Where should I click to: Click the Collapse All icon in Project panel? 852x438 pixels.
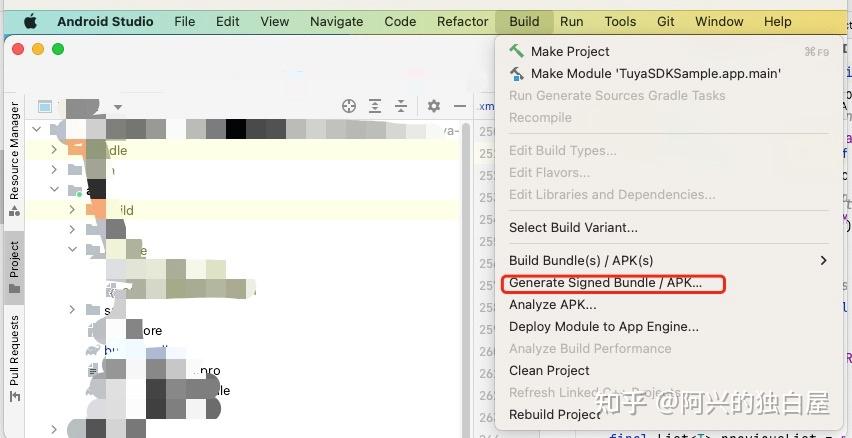point(400,107)
